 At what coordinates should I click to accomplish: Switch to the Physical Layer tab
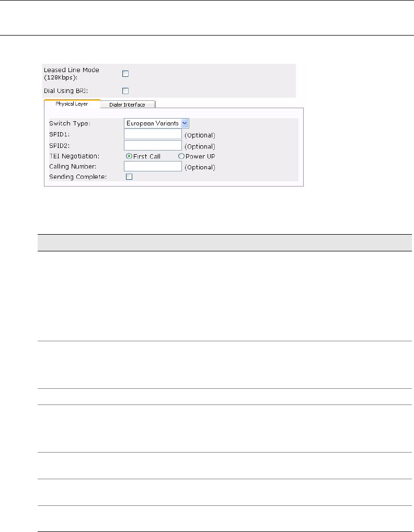(x=72, y=104)
